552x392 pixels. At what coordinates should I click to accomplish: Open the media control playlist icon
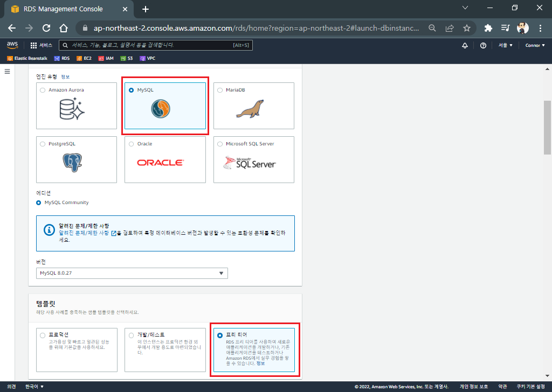[505, 28]
